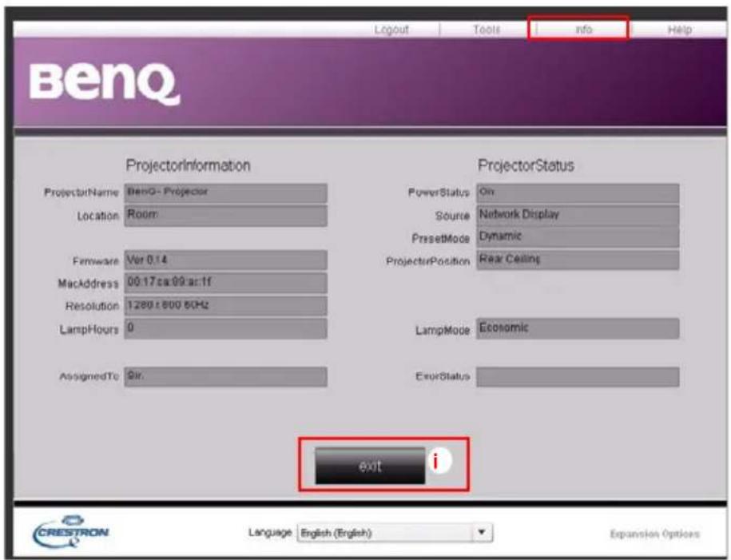Image resolution: width=731 pixels, height=560 pixels.
Task: Click the exit button
Action: click(370, 466)
